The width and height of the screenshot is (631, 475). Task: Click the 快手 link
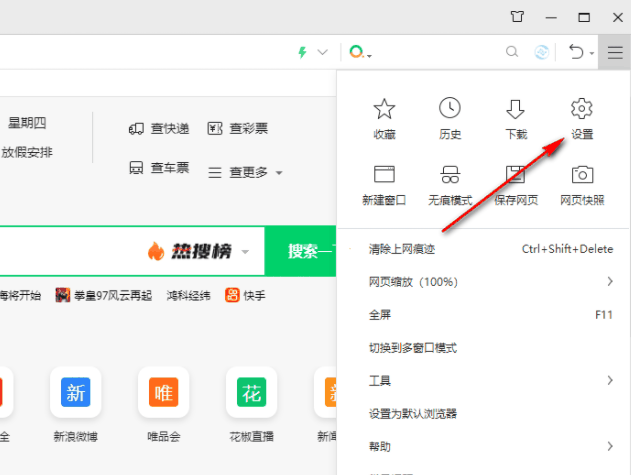pos(245,295)
